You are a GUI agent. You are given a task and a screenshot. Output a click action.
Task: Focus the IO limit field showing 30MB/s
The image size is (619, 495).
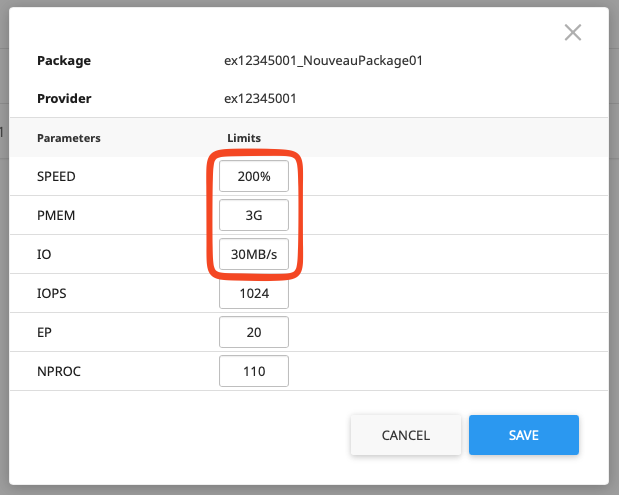[x=254, y=255]
